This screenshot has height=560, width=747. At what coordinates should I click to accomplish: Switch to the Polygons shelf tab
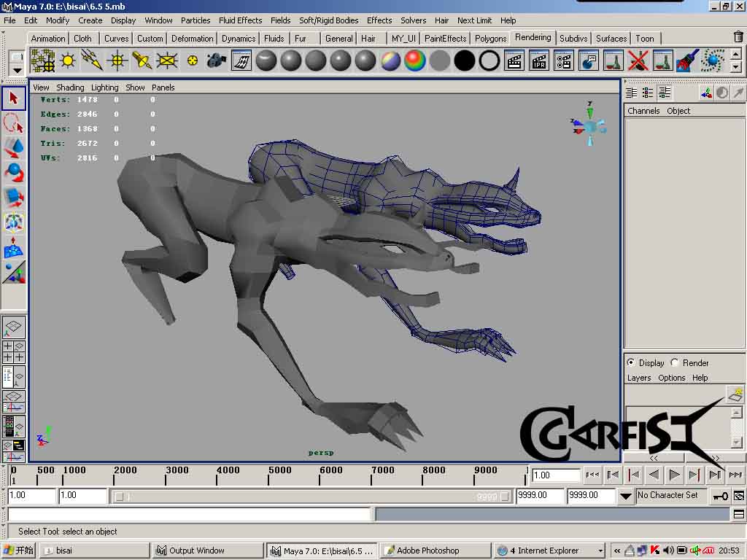[x=490, y=38]
